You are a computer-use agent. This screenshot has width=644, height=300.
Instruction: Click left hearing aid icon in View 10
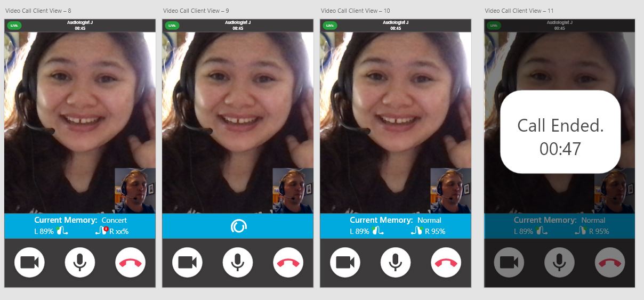[378, 231]
